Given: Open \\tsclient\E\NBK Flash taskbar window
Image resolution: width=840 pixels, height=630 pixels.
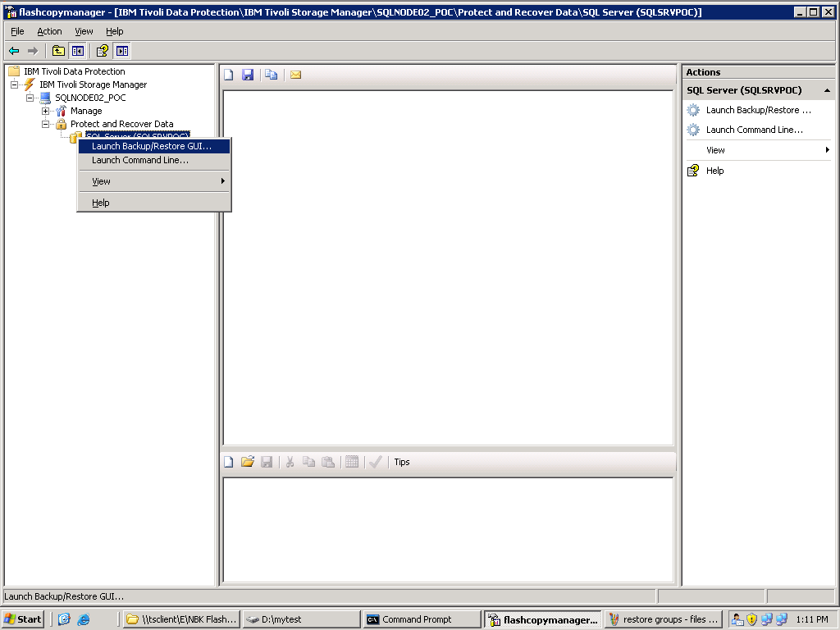Looking at the screenshot, I should [x=181, y=619].
